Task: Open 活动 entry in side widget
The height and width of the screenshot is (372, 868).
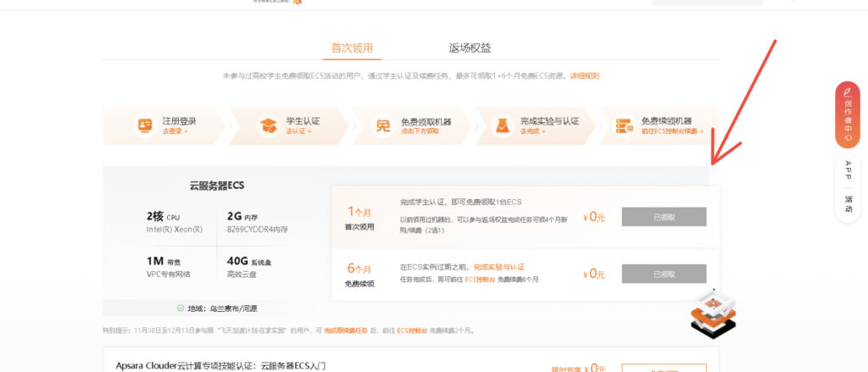Action: coord(848,203)
